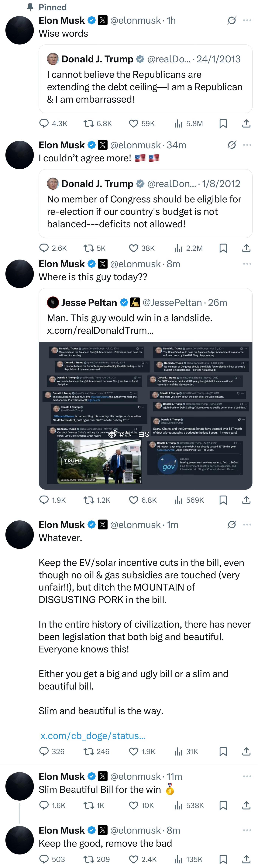
Task: Bookmark the "Whatever." post
Action: tap(223, 751)
